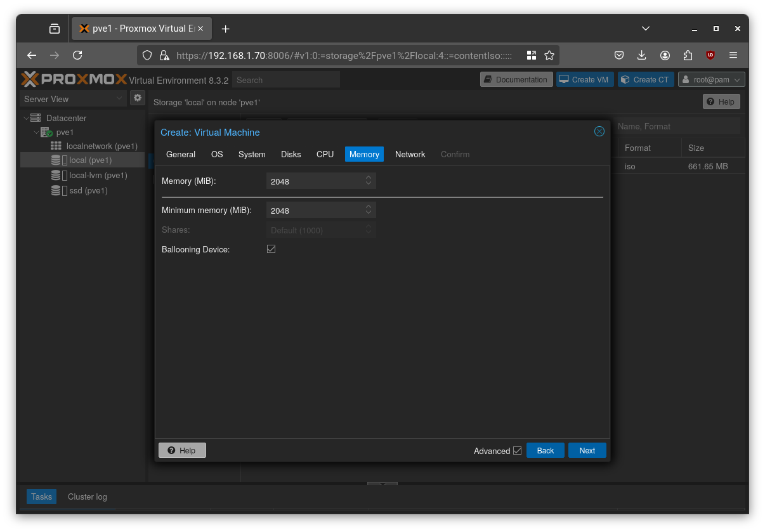Open the view settings gear icon

(138, 98)
